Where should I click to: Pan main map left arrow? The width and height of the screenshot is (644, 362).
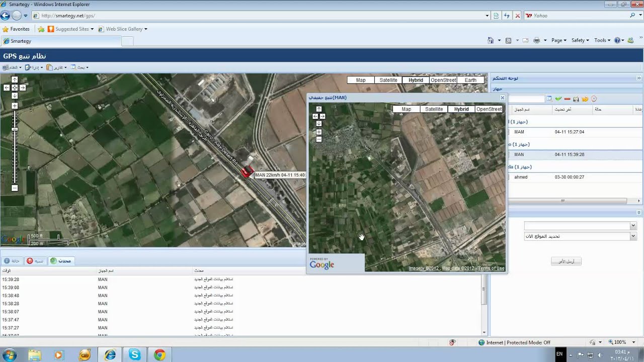(7, 87)
